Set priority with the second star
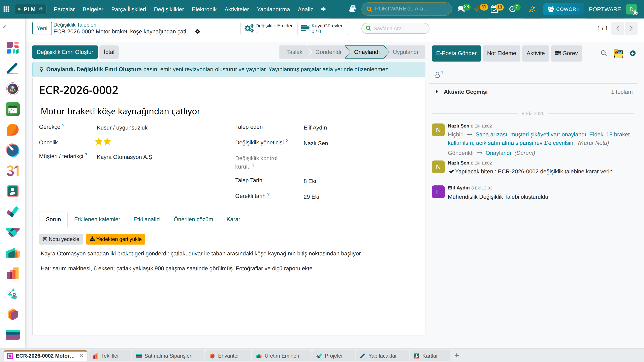 click(x=107, y=141)
